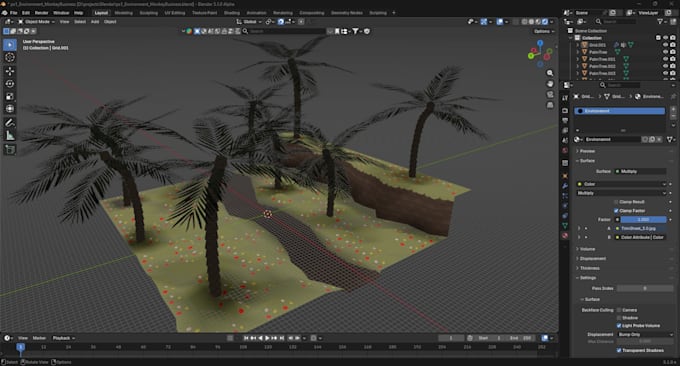Open the Render properties tab icon
680x366 pixels.
[x=565, y=111]
